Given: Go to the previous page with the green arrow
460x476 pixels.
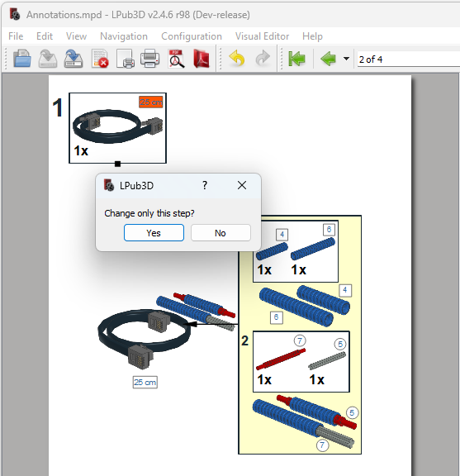Looking at the screenshot, I should 329,59.
